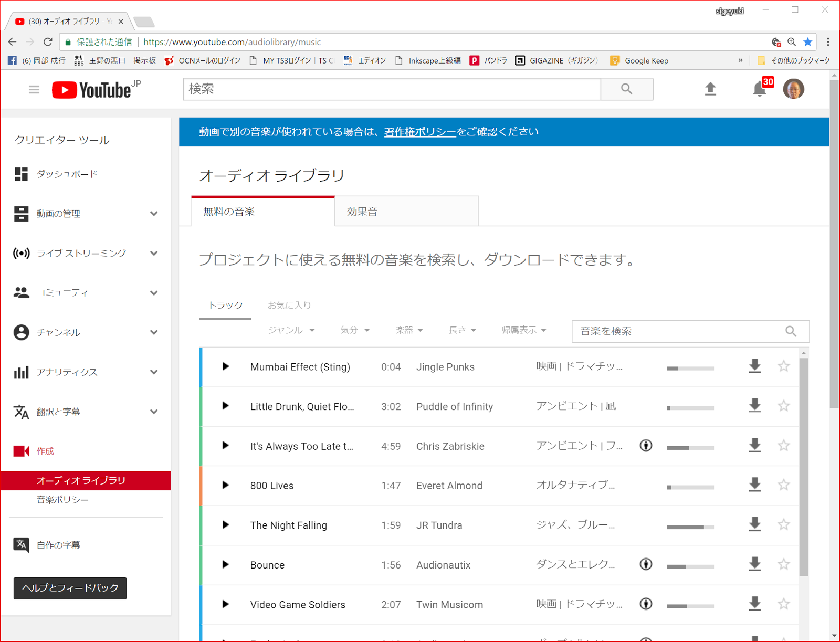Download It's Always Too Late track

coord(755,446)
